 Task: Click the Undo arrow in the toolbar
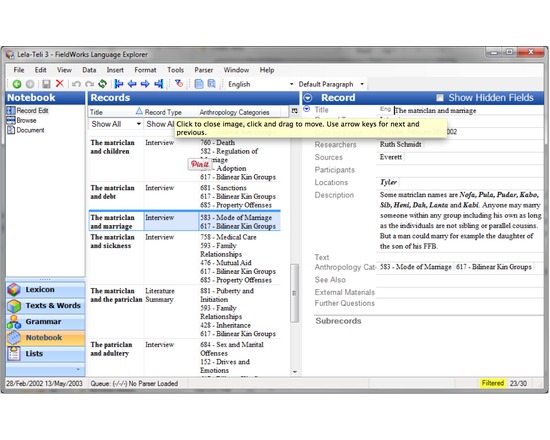click(x=76, y=84)
